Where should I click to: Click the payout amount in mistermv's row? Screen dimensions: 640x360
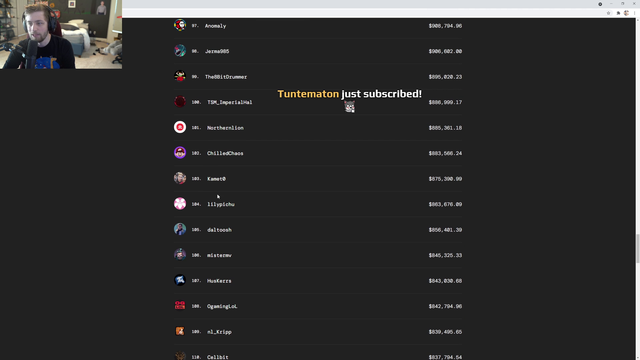[x=445, y=256]
